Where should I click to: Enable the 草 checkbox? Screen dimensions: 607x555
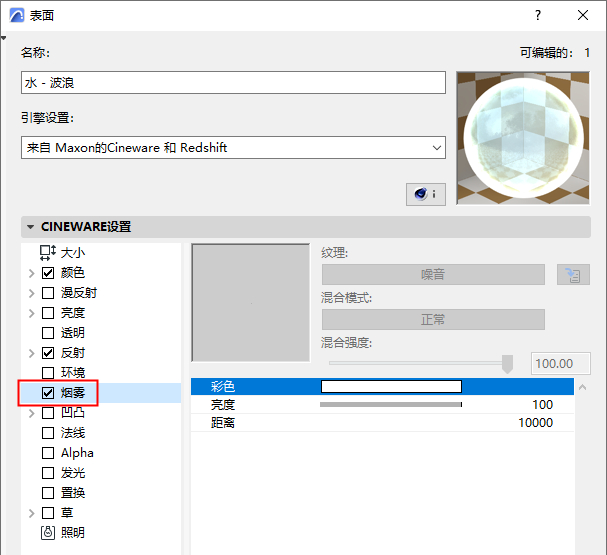click(x=48, y=513)
